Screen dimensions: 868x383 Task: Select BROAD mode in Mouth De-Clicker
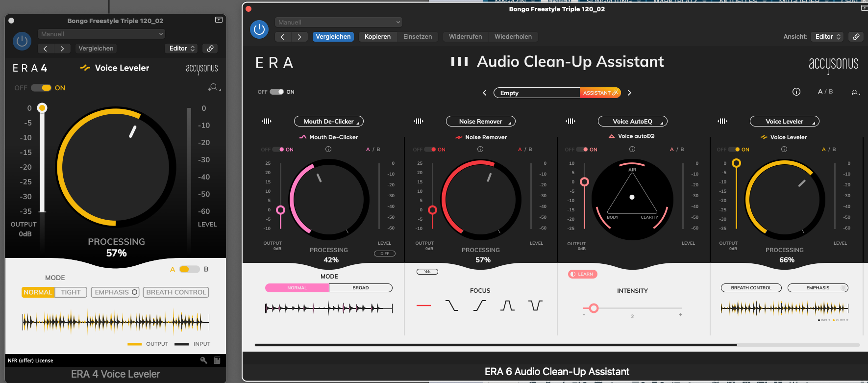click(361, 288)
